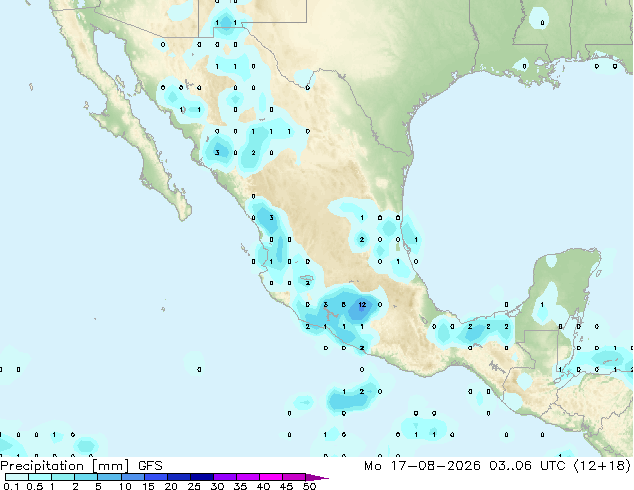This screenshot has height=490, width=634.
Task: Select the 25–30 mm navy legend swatch
Action: point(201,477)
